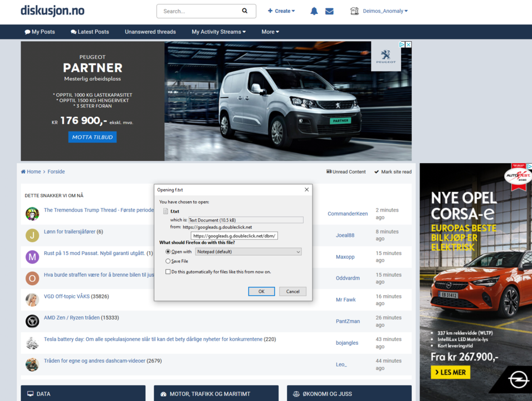
Task: Expand the Create dropdown
Action: (281, 11)
